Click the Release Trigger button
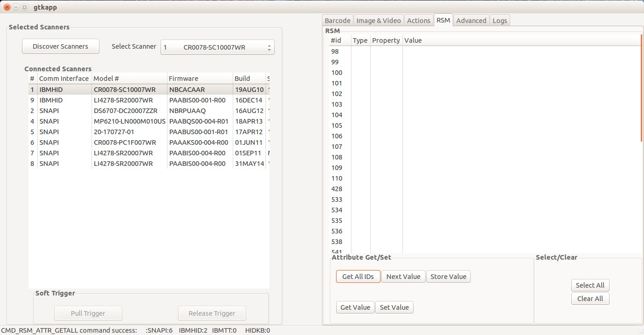This screenshot has width=644, height=335. coord(212,313)
